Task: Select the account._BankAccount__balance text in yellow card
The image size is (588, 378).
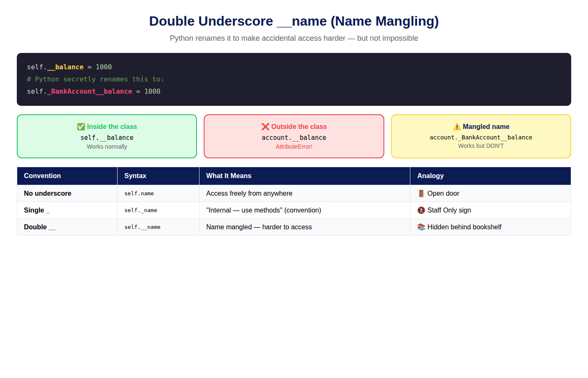Action: [481, 137]
